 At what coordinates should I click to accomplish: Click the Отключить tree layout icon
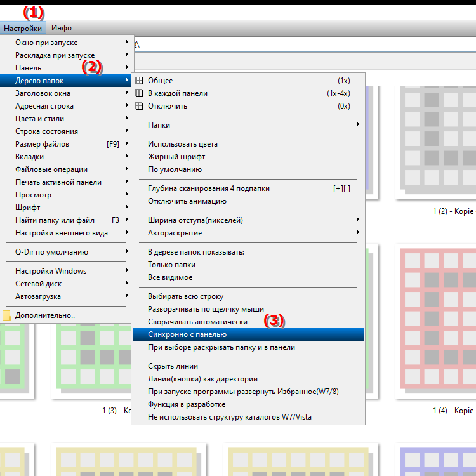139,106
